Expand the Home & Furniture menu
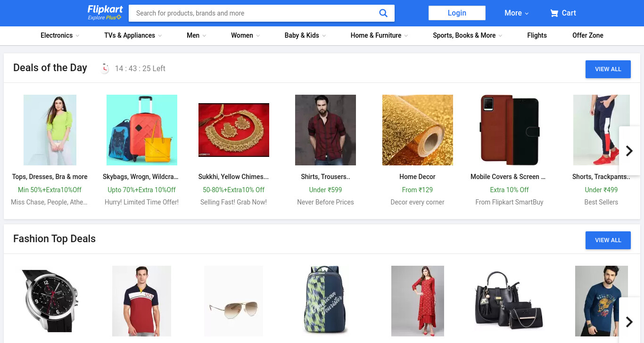 [379, 35]
